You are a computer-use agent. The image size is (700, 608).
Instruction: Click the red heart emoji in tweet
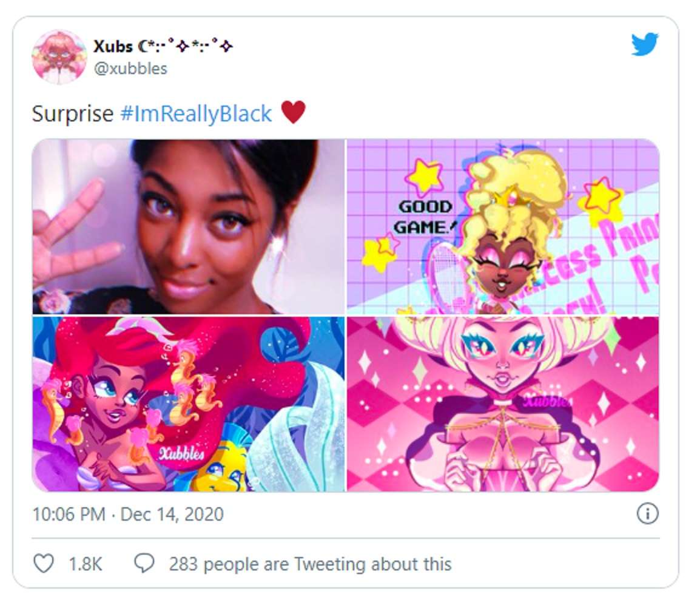(294, 112)
